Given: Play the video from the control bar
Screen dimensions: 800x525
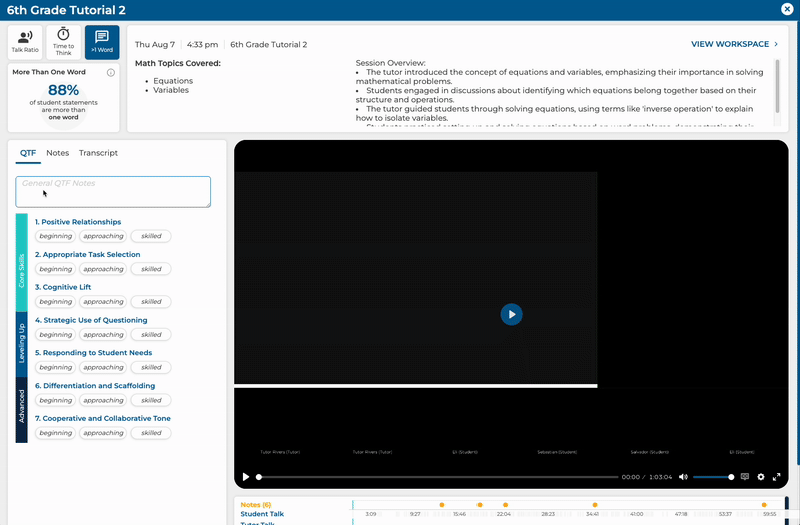Looking at the screenshot, I should point(246,477).
